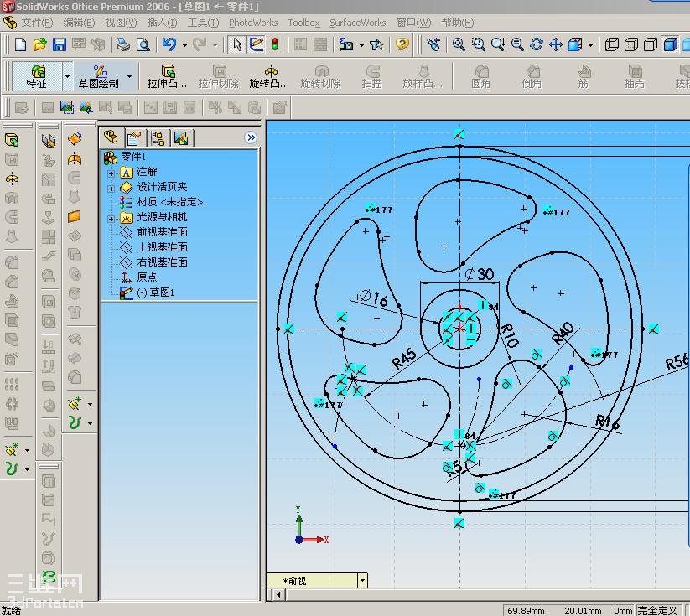
Task: Click the Print icon
Action: click(x=123, y=44)
